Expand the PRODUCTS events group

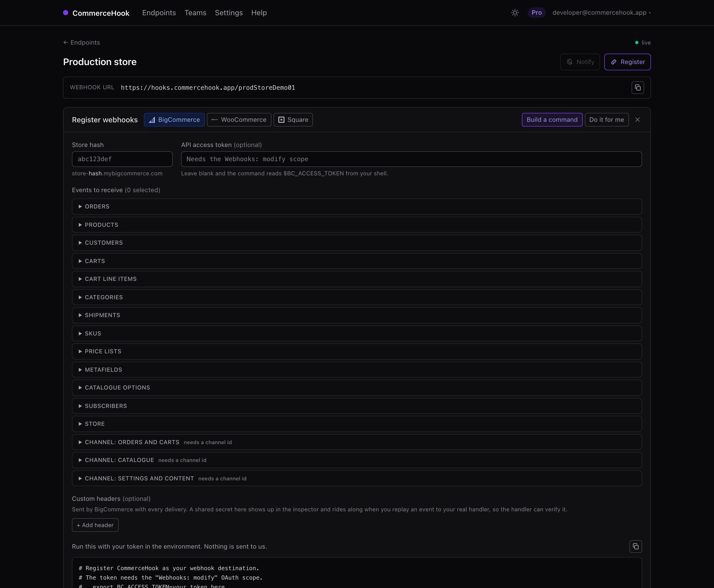(x=357, y=225)
